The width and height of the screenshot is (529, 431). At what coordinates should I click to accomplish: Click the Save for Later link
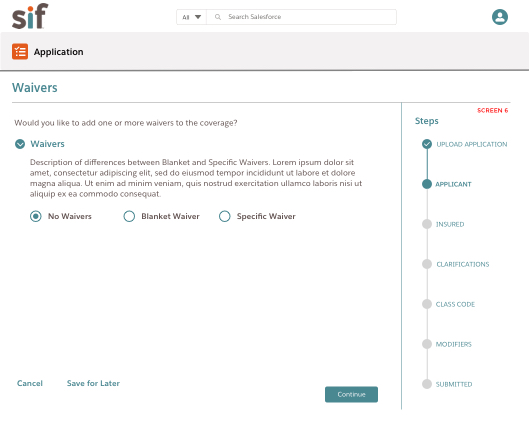(93, 383)
